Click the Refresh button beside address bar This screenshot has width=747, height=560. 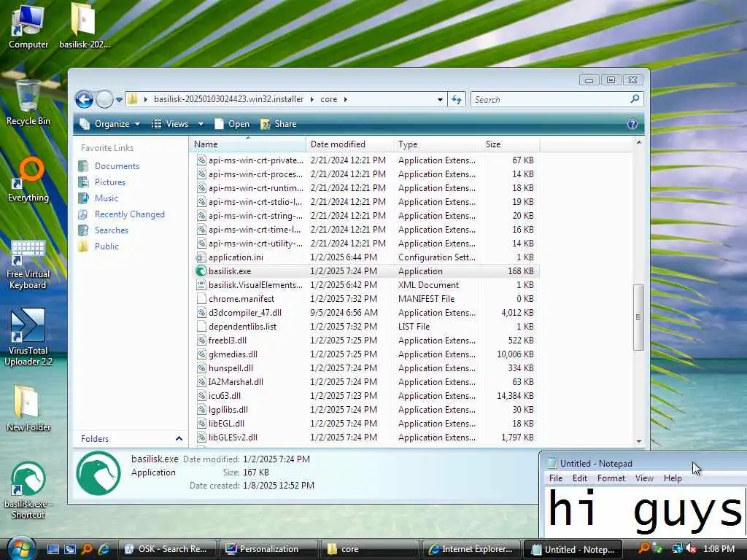pos(457,99)
